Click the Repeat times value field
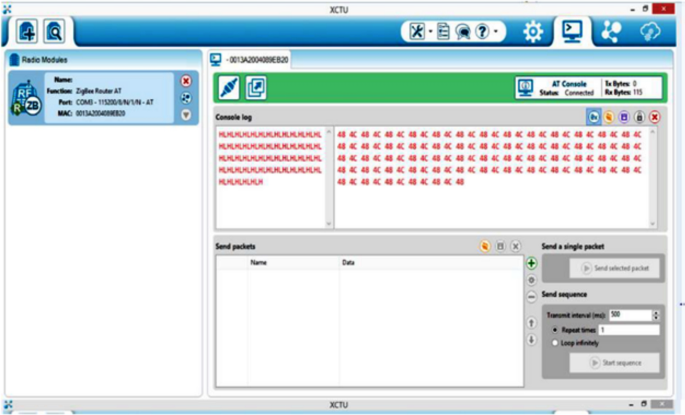The width and height of the screenshot is (685, 415). pos(629,330)
